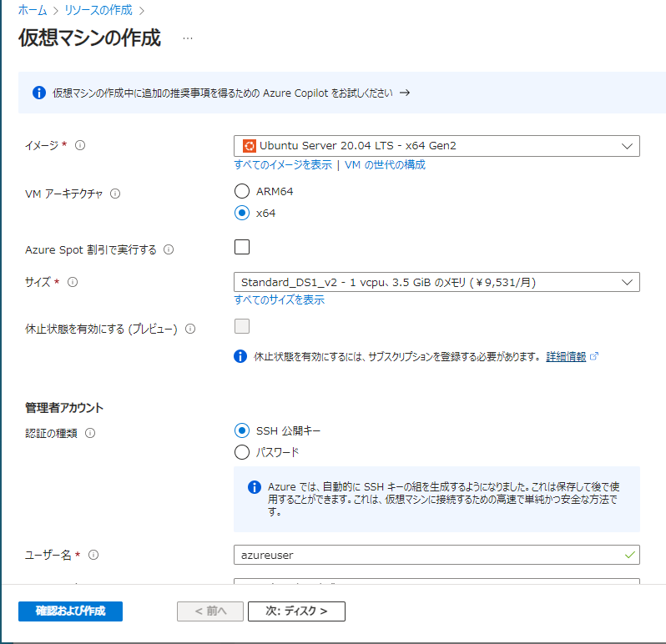
Task: Click info icon beside 休止状態を有効にする (プレビュー)
Action: [190, 329]
